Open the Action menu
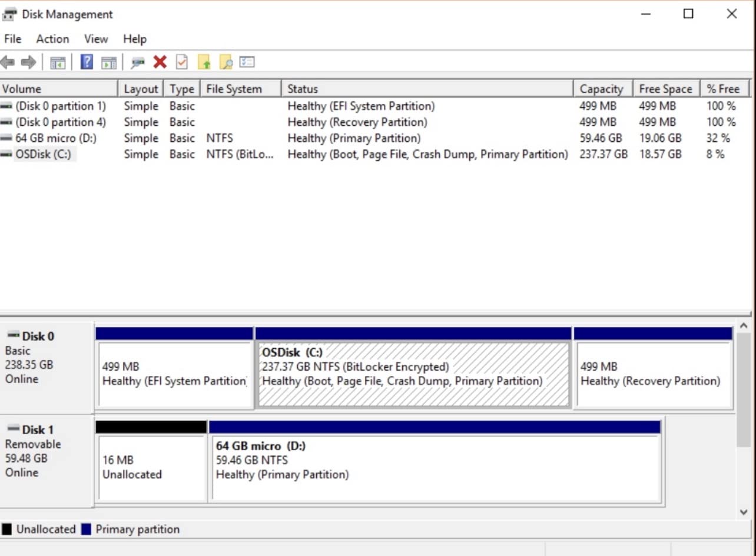The height and width of the screenshot is (556, 756). click(52, 39)
